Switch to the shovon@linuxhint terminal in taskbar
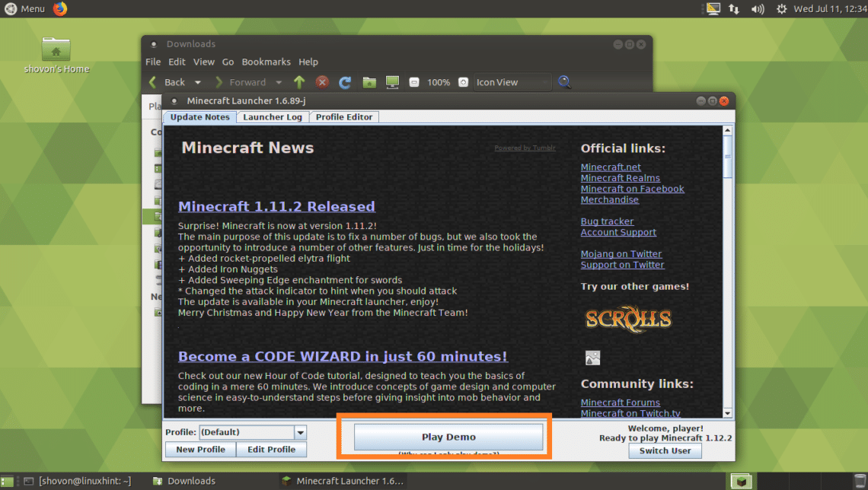The height and width of the screenshot is (490, 868). tap(78, 481)
